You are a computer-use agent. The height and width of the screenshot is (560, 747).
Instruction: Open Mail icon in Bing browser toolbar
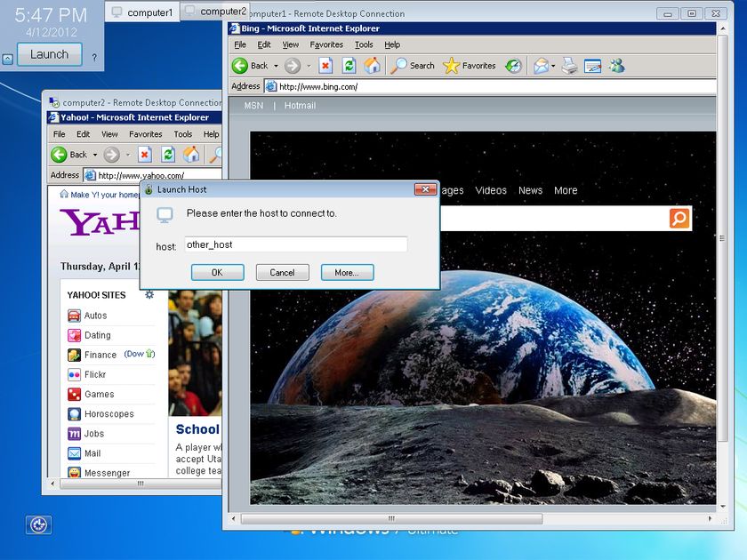pyautogui.click(x=541, y=66)
